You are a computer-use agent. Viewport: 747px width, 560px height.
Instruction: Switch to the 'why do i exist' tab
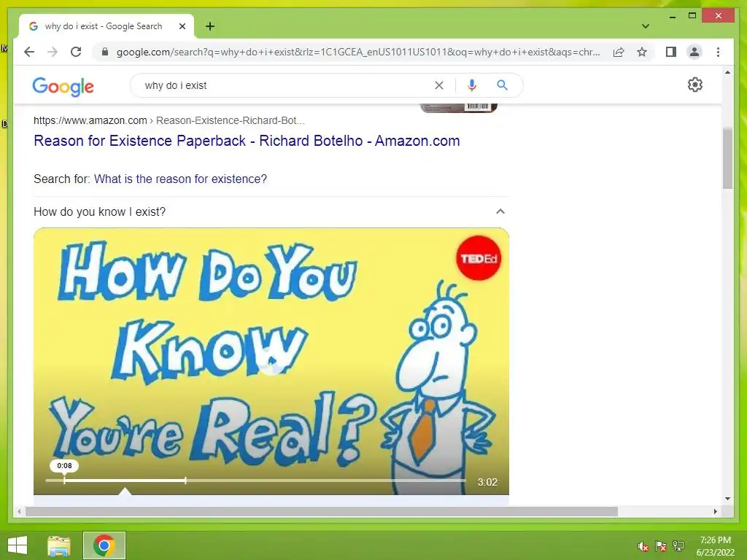click(107, 26)
